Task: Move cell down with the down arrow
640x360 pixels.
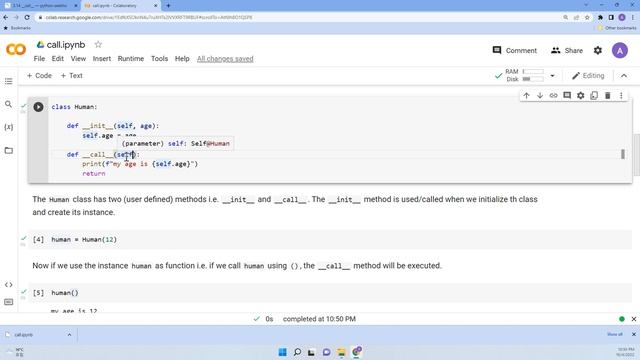Action: [x=540, y=96]
